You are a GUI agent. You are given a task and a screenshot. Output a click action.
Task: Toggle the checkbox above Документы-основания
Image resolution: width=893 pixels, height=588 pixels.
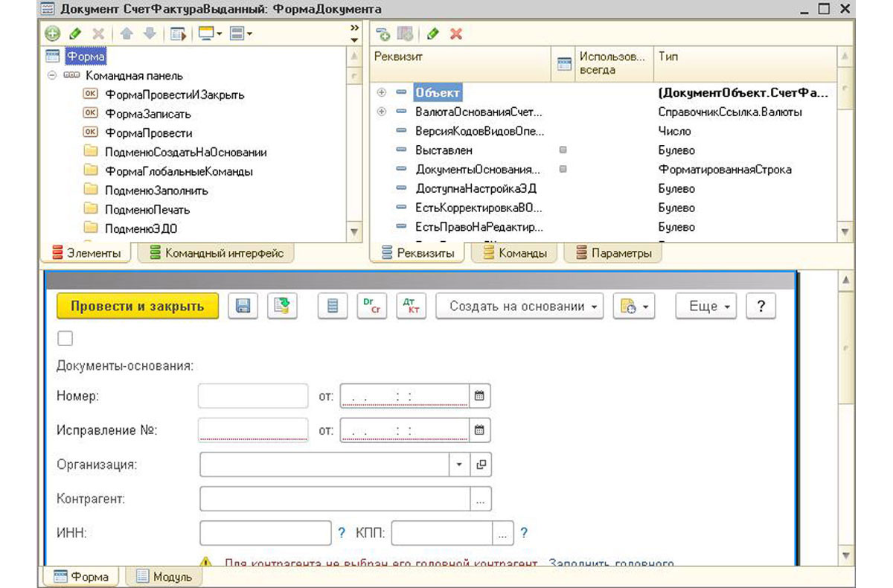coord(65,339)
